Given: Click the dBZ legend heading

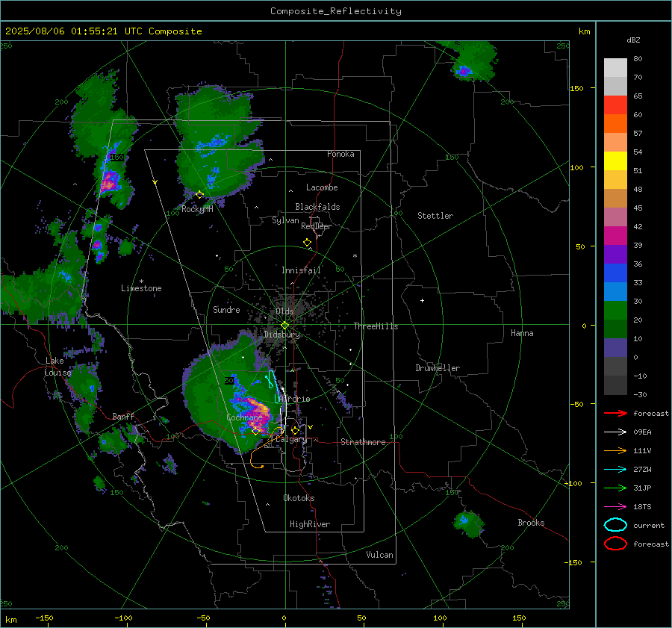Looking at the screenshot, I should pos(633,40).
